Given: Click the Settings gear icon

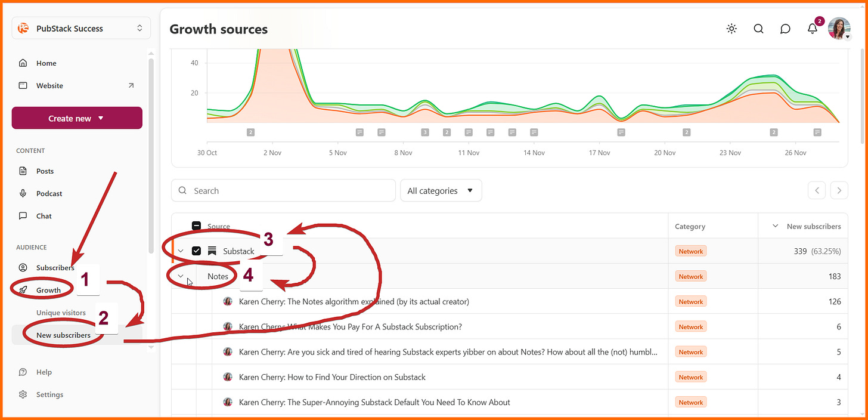Looking at the screenshot, I should [23, 395].
